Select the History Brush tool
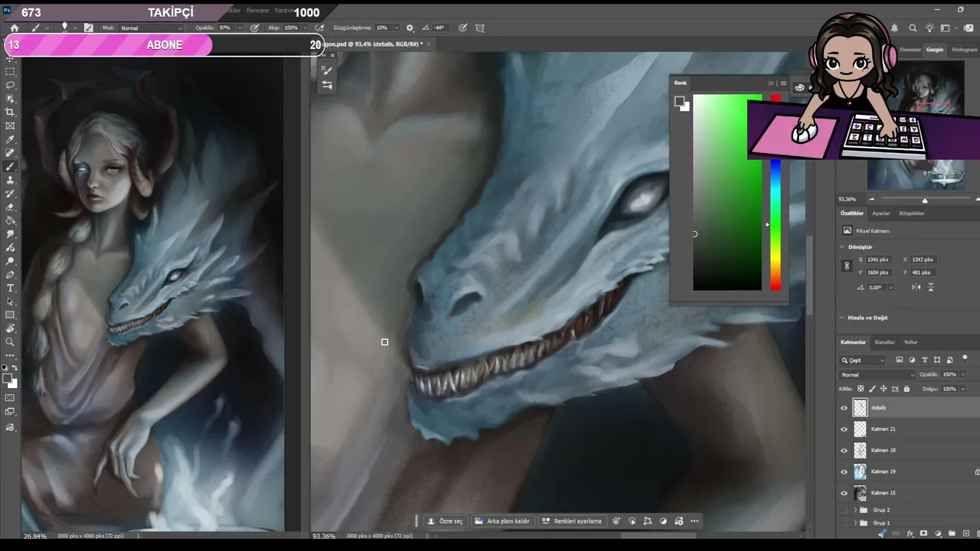 pos(10,194)
